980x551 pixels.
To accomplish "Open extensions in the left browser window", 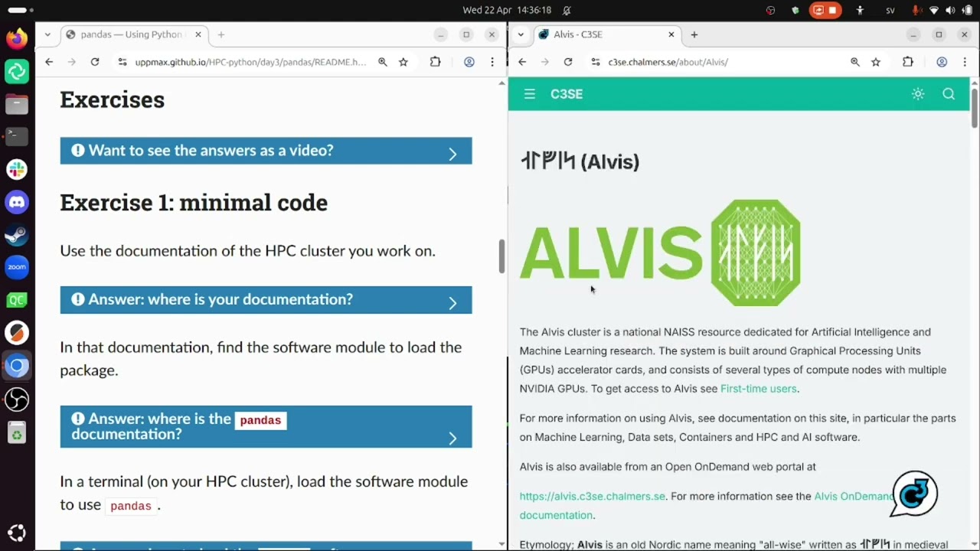I will [x=435, y=62].
